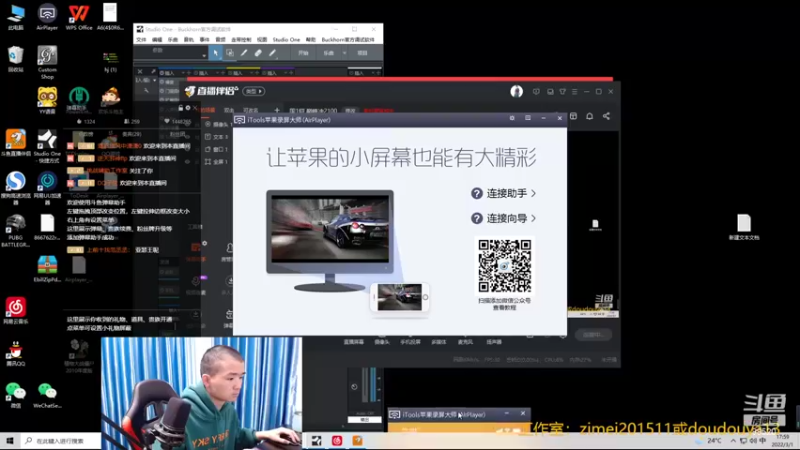Open WPS Office desktop icon
Image resolution: width=800 pixels, height=450 pixels.
(x=79, y=17)
